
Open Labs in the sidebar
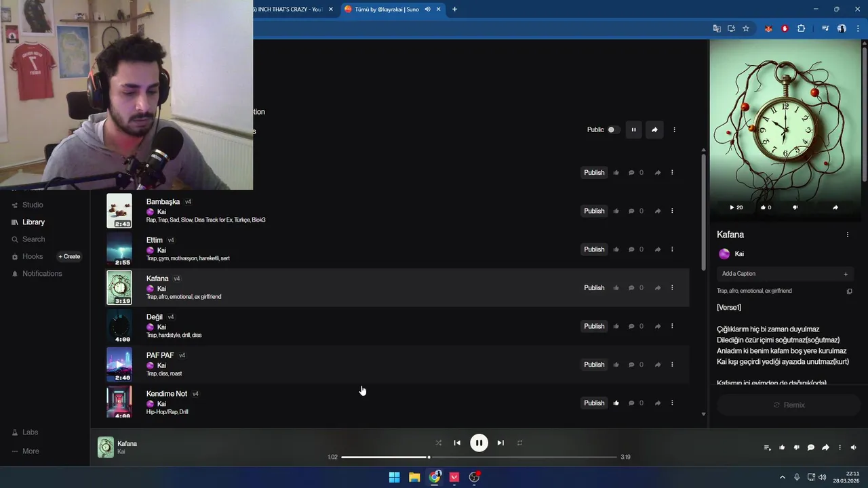30,432
